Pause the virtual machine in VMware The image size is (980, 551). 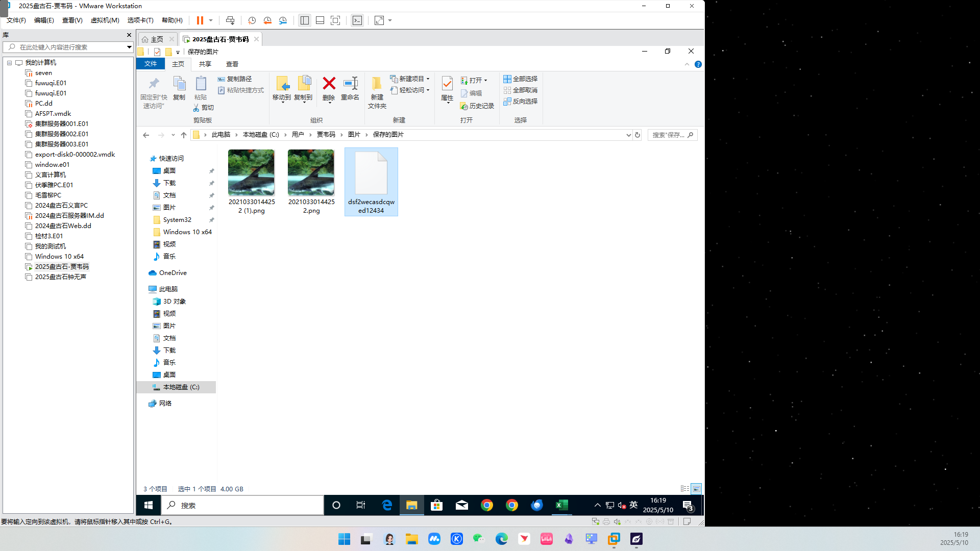coord(200,20)
